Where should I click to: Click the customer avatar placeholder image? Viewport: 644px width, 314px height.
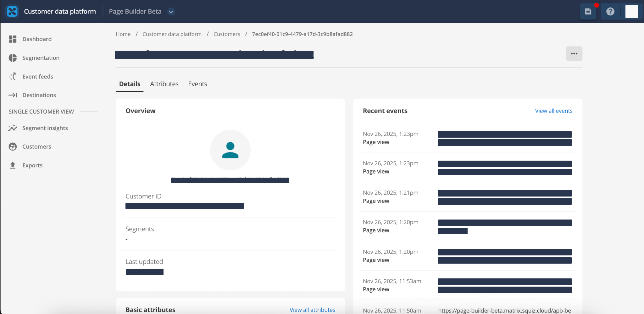[x=230, y=150]
